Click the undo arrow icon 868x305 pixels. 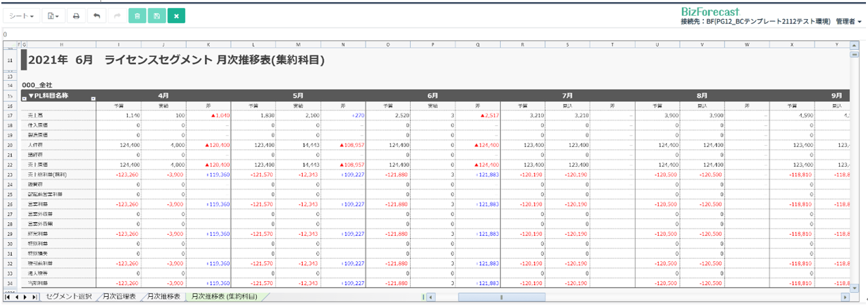96,16
